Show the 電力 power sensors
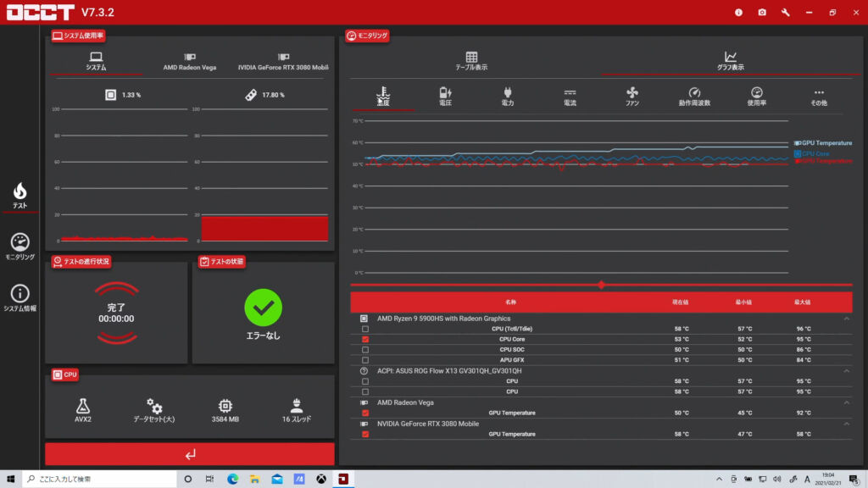 click(508, 97)
